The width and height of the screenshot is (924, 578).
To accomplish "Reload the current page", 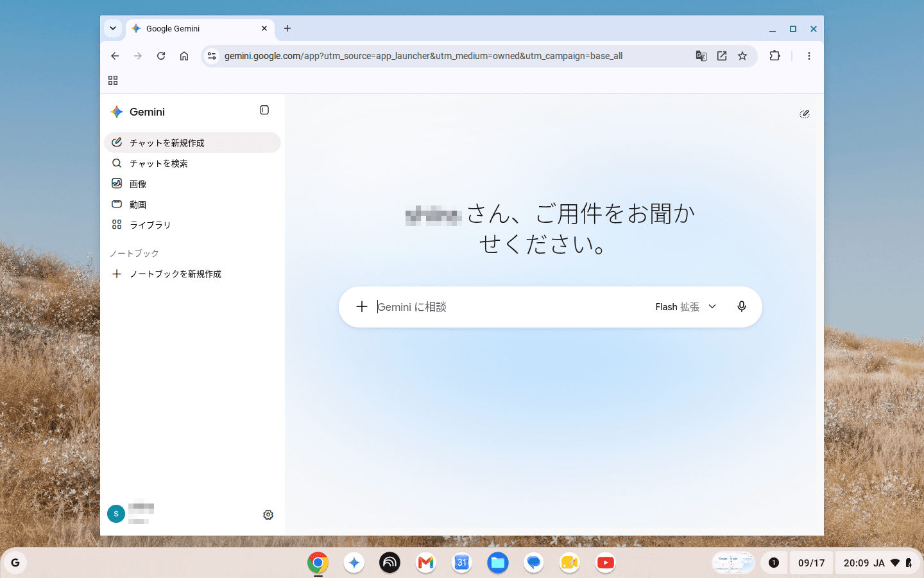I will 161,56.
